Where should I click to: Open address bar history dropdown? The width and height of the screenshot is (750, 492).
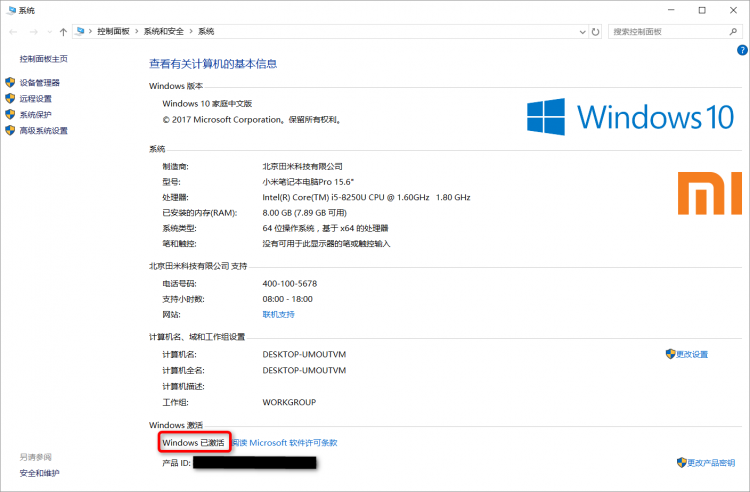(x=582, y=32)
